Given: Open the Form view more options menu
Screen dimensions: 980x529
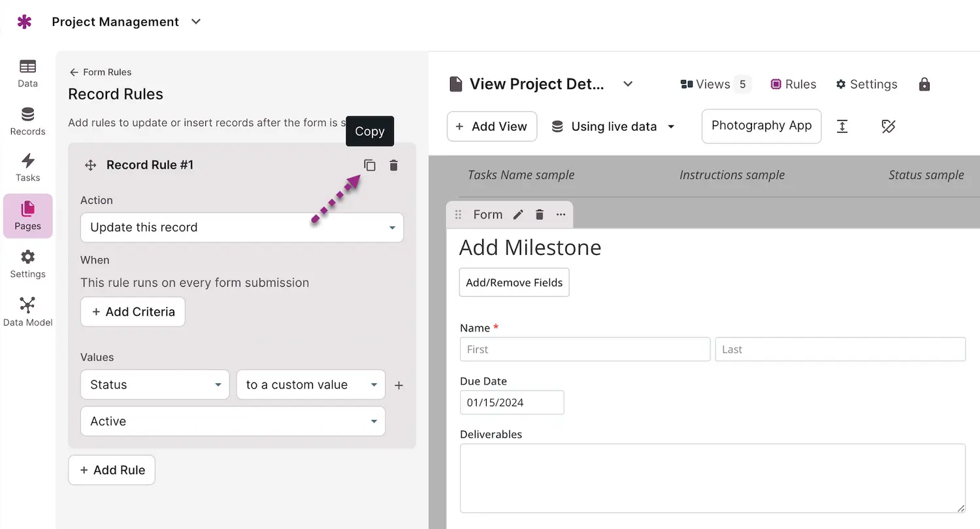Looking at the screenshot, I should point(561,214).
